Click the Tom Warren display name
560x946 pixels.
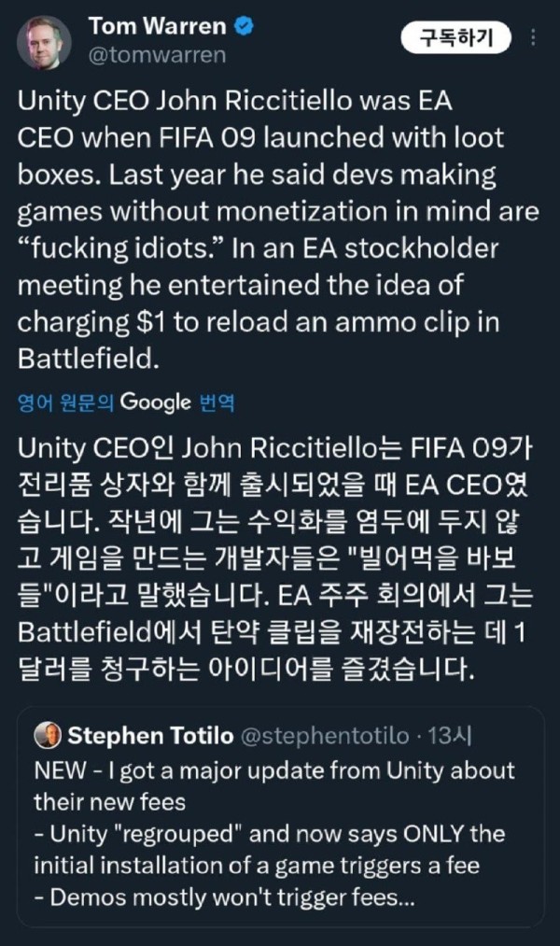pos(157,27)
